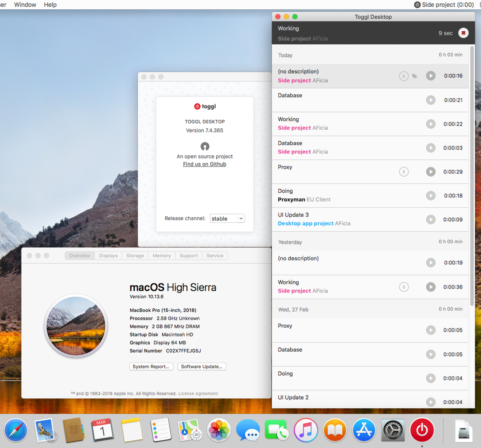Click the Proxyman EU Client project label
Viewport: 481px width, 448px height.
(304, 199)
